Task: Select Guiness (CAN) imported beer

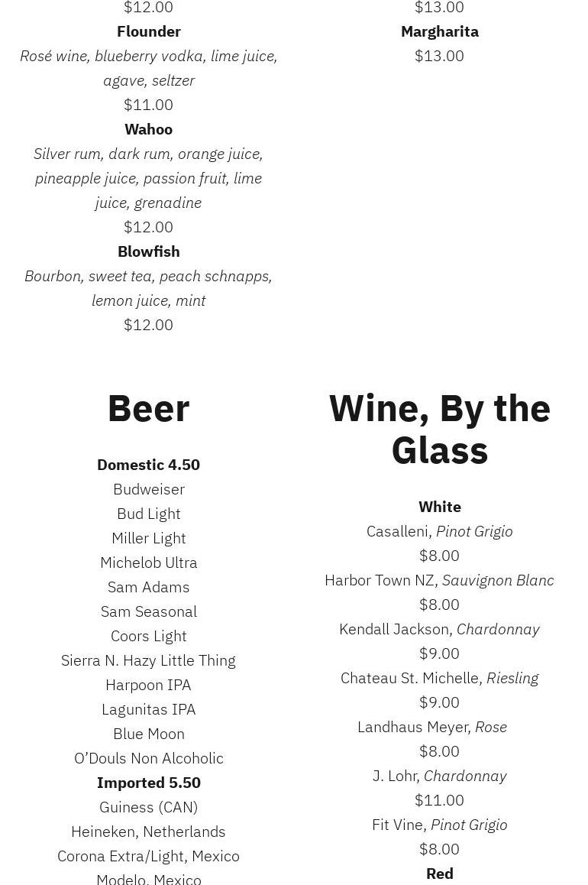Action: point(149,807)
